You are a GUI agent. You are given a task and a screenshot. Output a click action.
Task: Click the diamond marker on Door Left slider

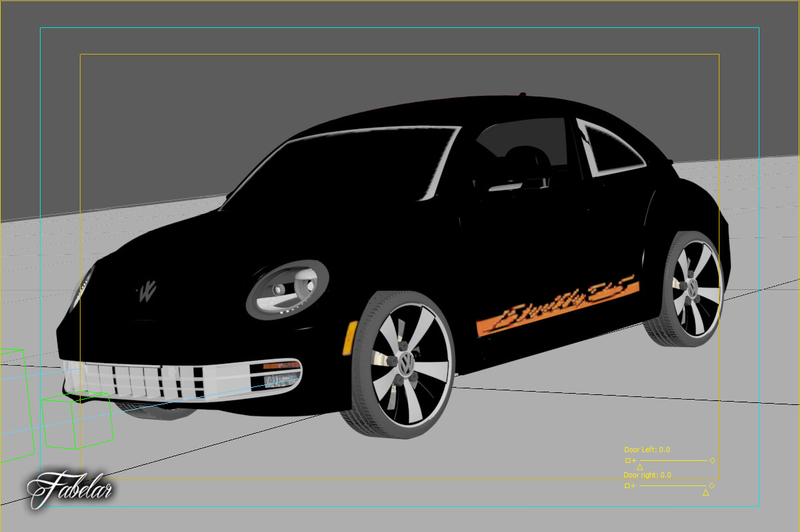point(712,460)
